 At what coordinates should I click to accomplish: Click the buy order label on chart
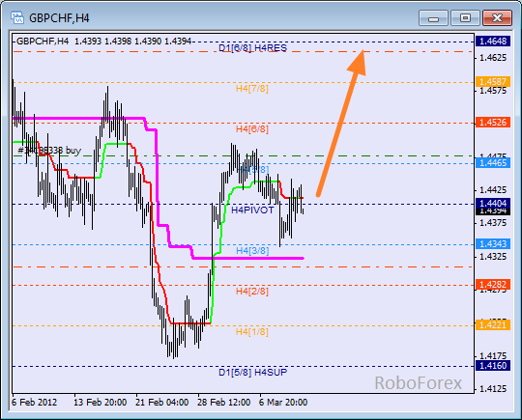(x=49, y=151)
